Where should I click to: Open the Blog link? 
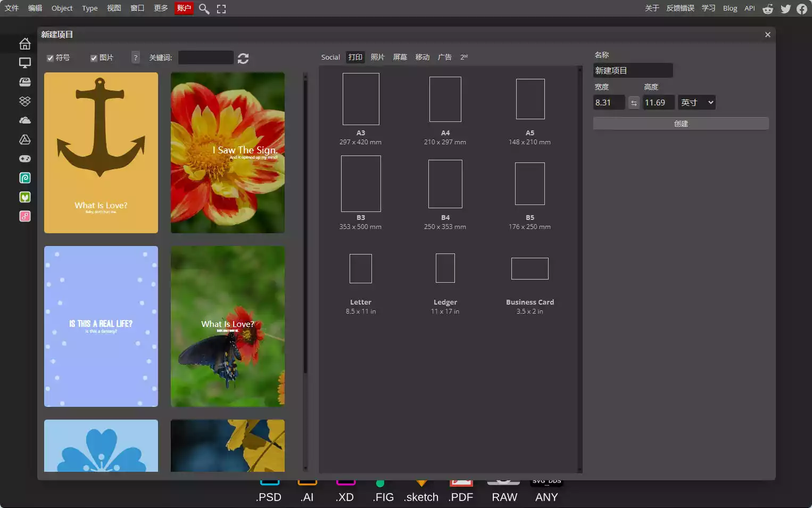730,8
